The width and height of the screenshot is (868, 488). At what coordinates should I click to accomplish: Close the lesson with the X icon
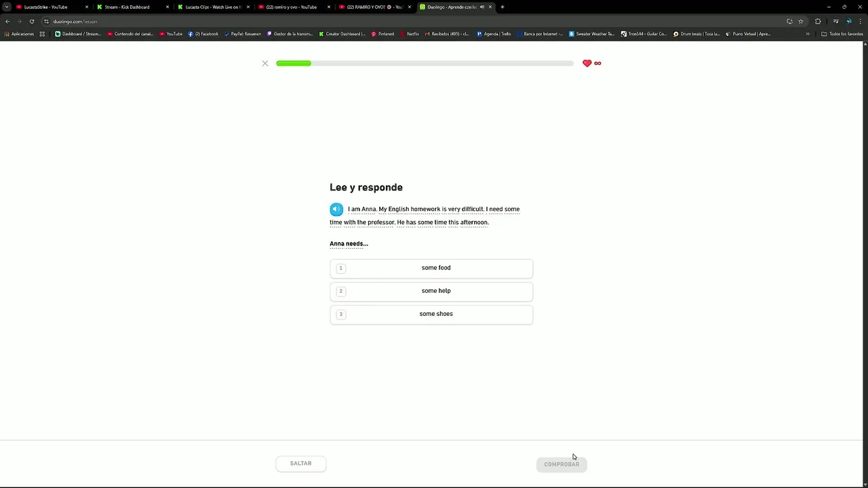pyautogui.click(x=265, y=64)
